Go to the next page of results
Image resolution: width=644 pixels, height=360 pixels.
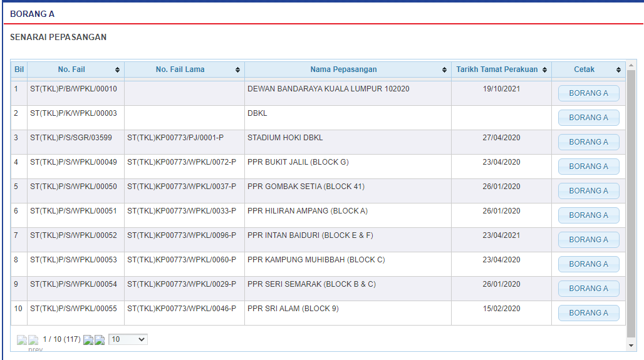click(x=88, y=340)
